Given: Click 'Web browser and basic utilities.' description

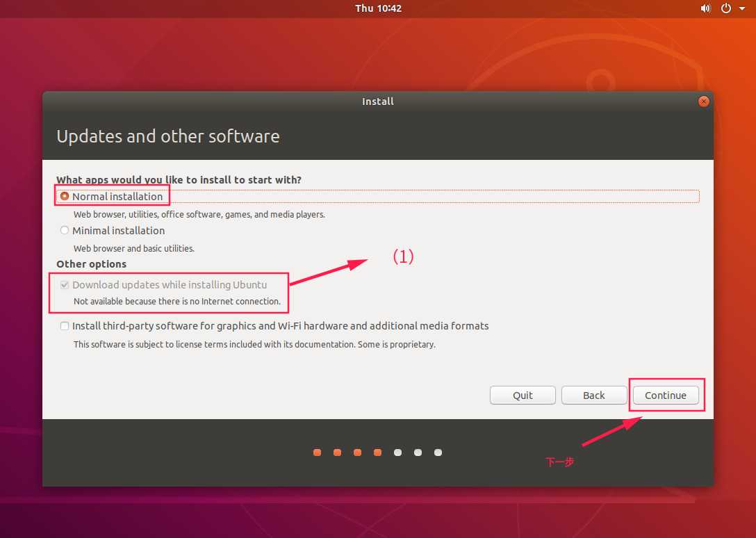Looking at the screenshot, I should [134, 248].
